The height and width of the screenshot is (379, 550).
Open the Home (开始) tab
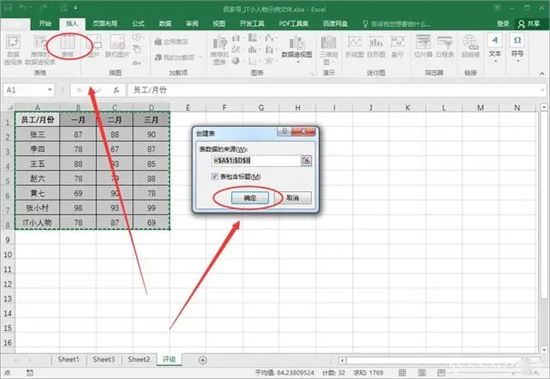click(45, 24)
